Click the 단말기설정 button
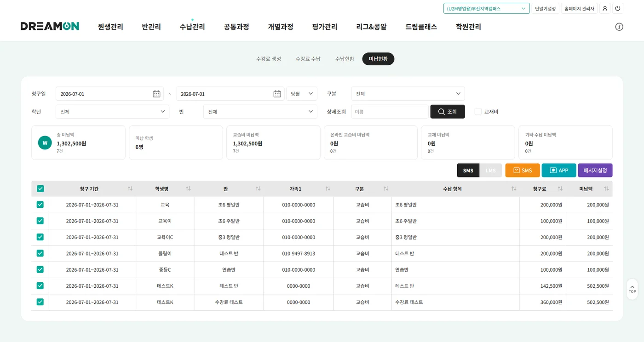The width and height of the screenshot is (644, 342). pyautogui.click(x=545, y=8)
